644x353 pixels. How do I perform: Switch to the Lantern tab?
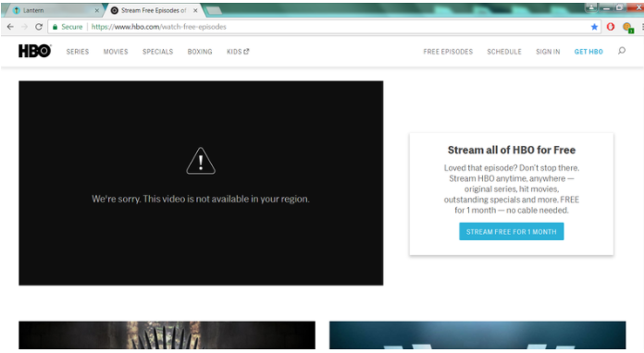pyautogui.click(x=54, y=10)
